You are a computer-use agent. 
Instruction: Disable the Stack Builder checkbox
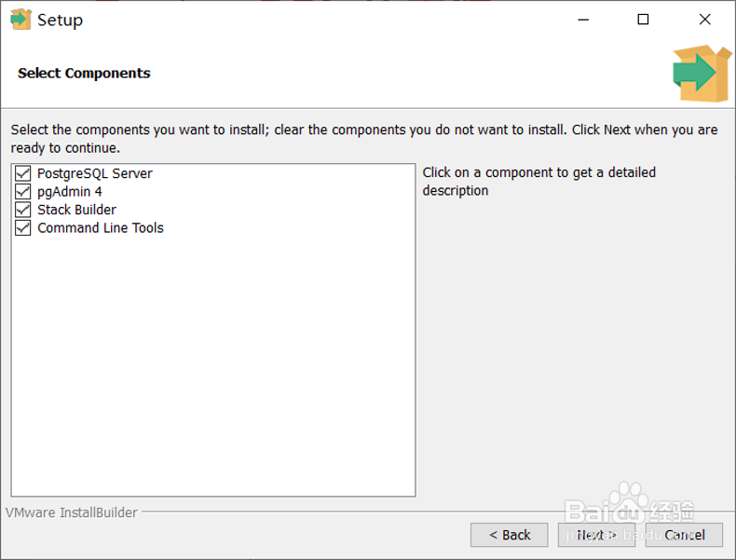coord(23,210)
